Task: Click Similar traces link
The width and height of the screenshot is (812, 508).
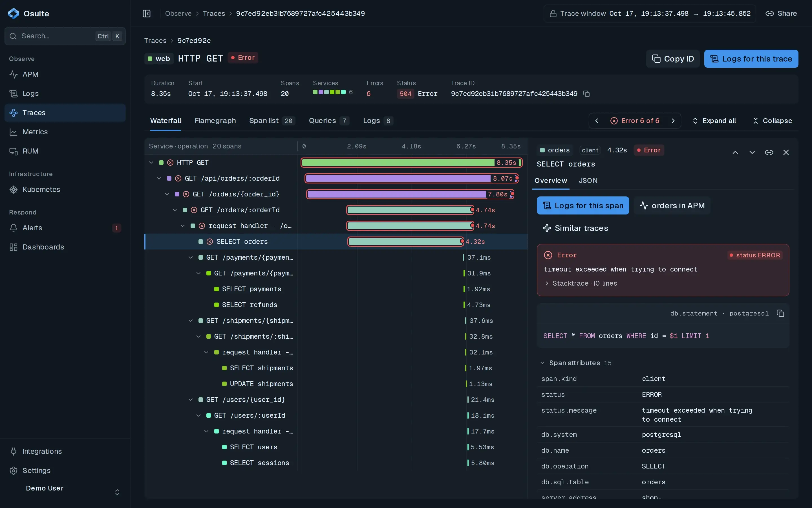Action: 575,228
